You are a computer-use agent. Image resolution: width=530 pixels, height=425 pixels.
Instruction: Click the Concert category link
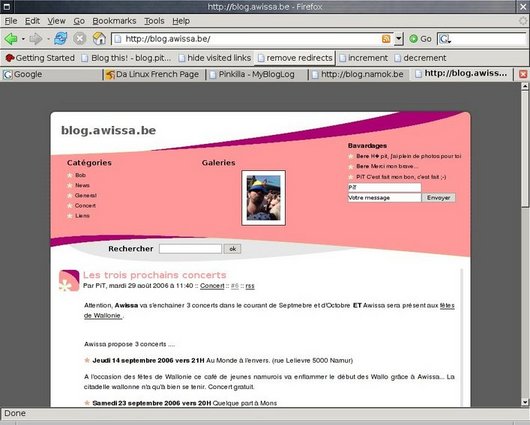[85, 206]
